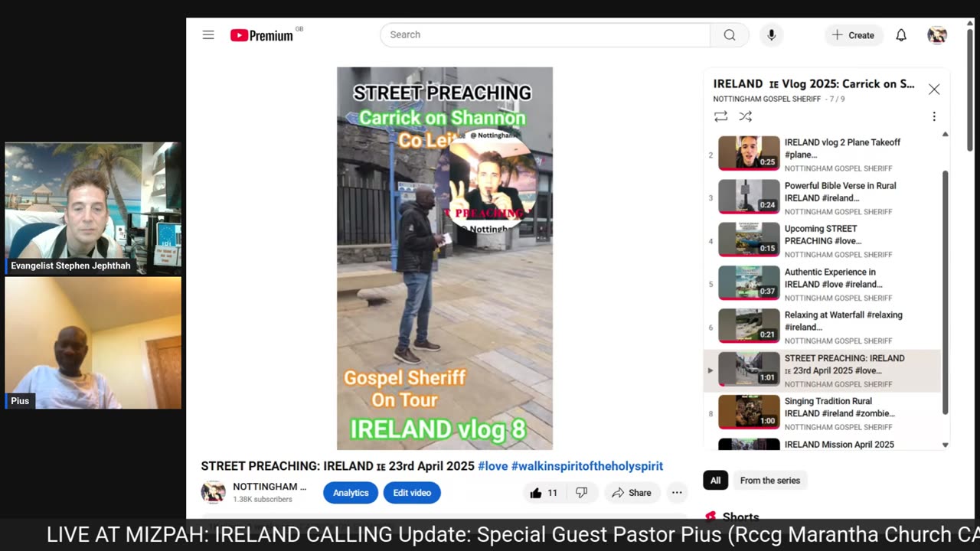
Task: Open the video more actions ellipsis
Action: (x=677, y=493)
